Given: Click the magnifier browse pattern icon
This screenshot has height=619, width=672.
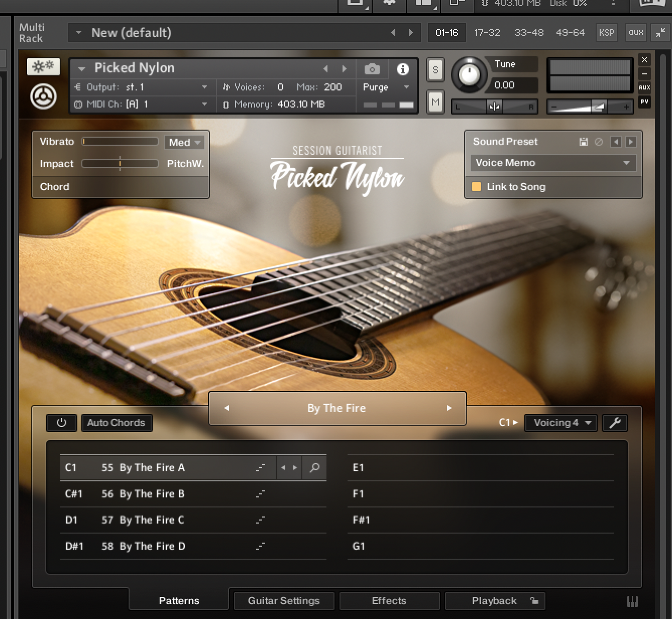Looking at the screenshot, I should pyautogui.click(x=314, y=468).
